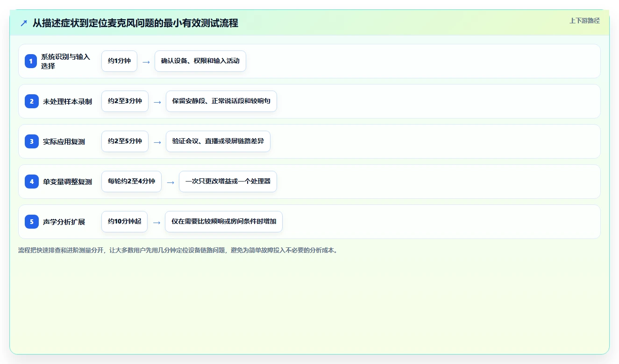Click the step label 未处理样本录制
Screen dimensions: 619x364
[x=67, y=101]
